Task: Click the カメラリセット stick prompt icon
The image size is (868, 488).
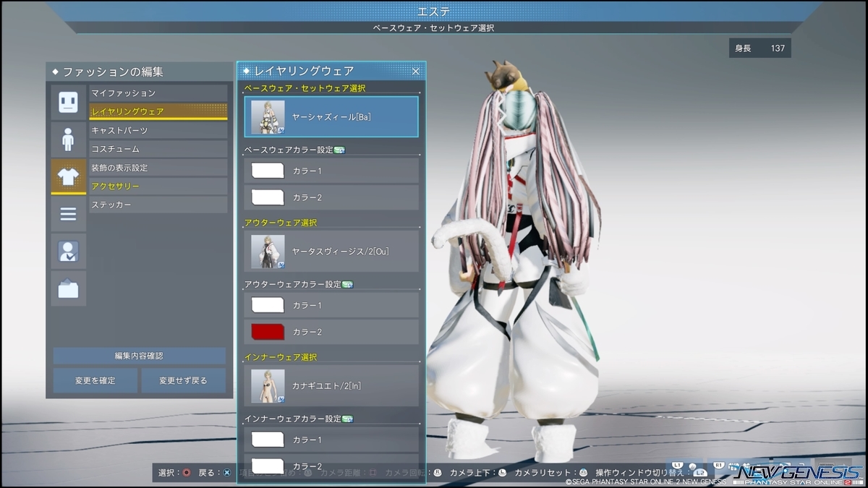Action: click(583, 472)
